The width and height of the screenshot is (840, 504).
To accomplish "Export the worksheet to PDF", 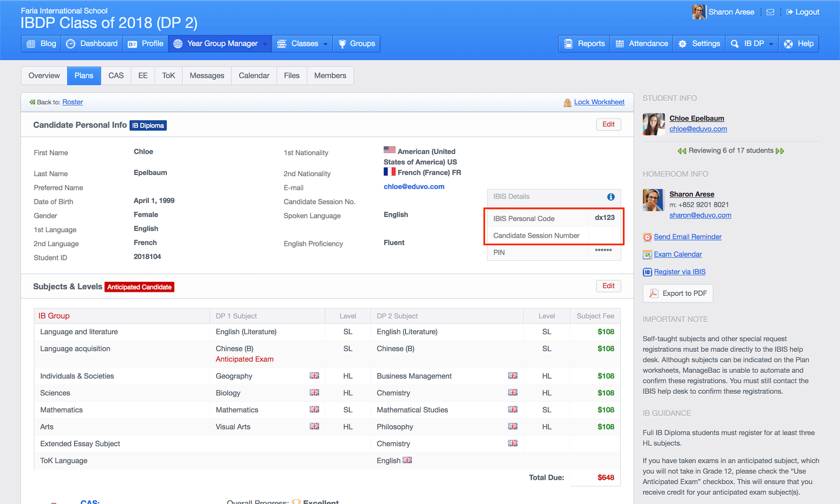I will (678, 294).
